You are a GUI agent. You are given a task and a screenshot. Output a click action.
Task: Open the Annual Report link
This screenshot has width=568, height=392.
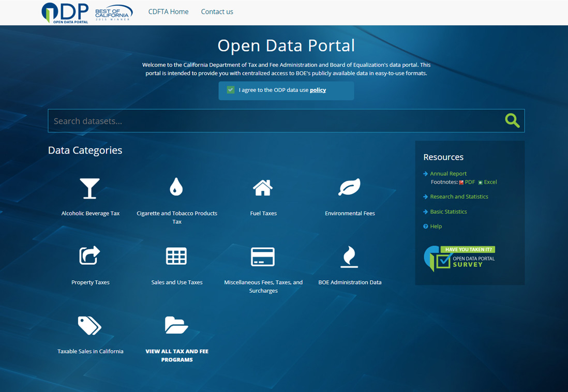448,174
